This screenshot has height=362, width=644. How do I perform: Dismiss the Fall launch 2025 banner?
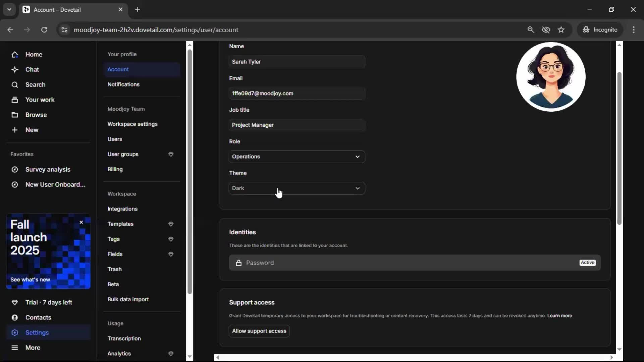click(x=81, y=222)
